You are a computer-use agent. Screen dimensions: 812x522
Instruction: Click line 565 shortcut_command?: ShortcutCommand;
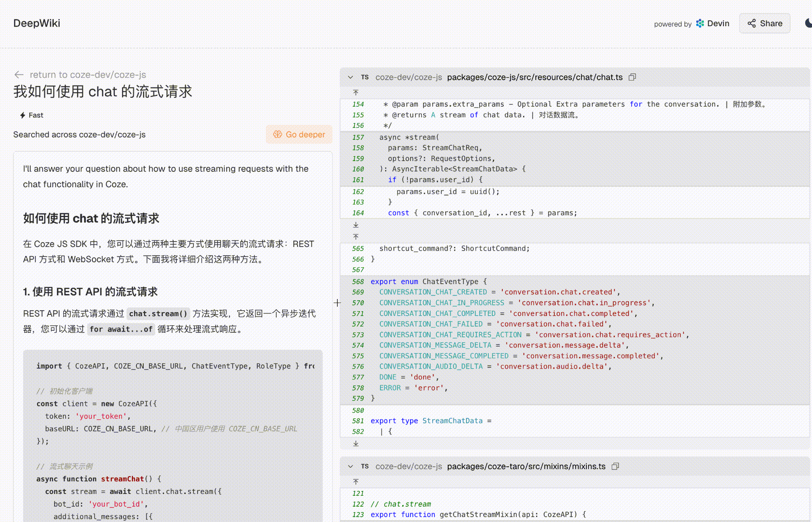(454, 248)
